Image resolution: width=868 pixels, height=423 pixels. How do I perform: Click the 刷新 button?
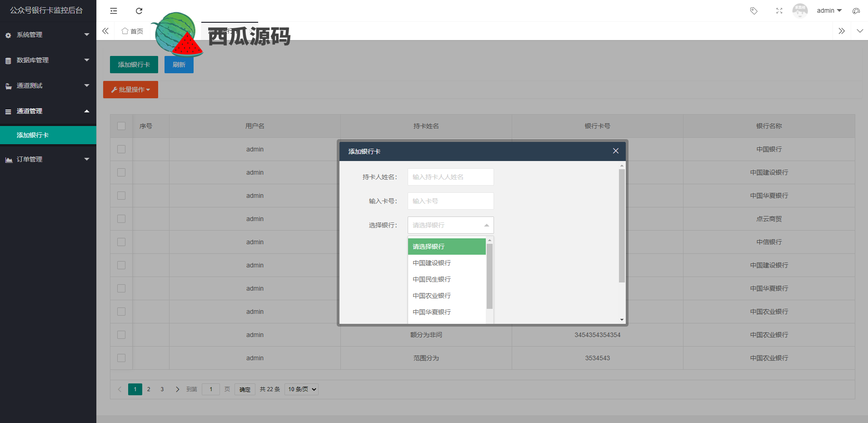click(x=179, y=65)
